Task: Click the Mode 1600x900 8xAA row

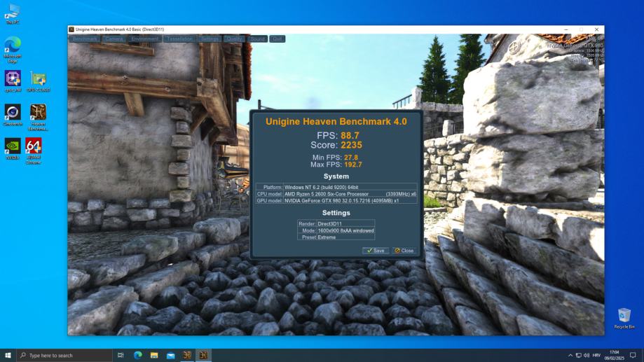Action: click(x=336, y=230)
